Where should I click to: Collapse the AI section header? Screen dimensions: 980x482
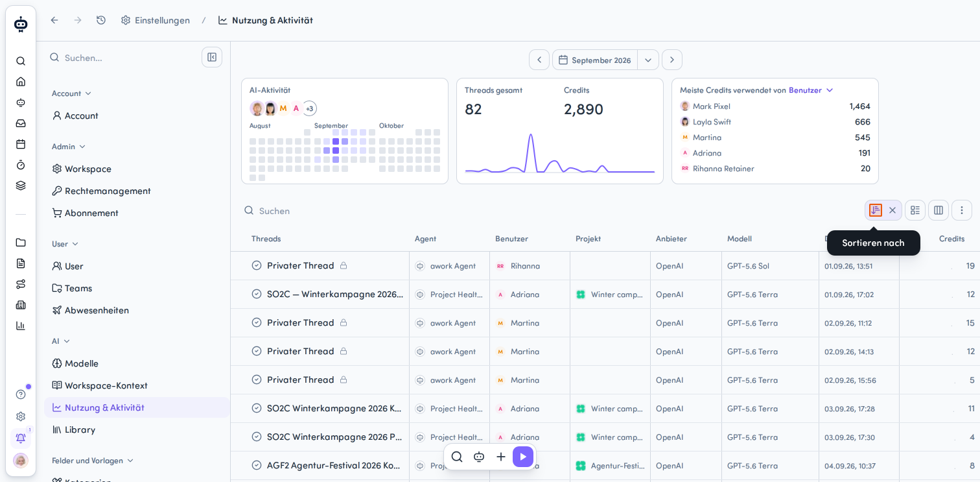coord(61,341)
